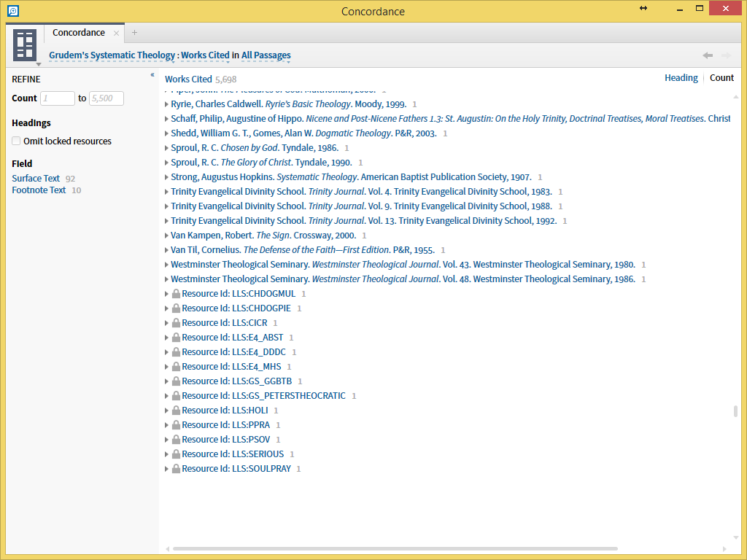
Task: Open the Works Cited type selector
Action: [205, 55]
